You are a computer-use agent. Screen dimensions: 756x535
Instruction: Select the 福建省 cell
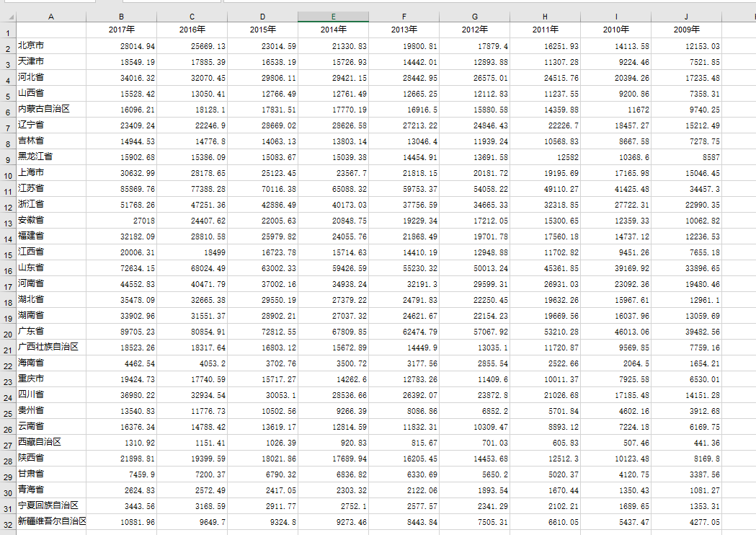pos(51,236)
